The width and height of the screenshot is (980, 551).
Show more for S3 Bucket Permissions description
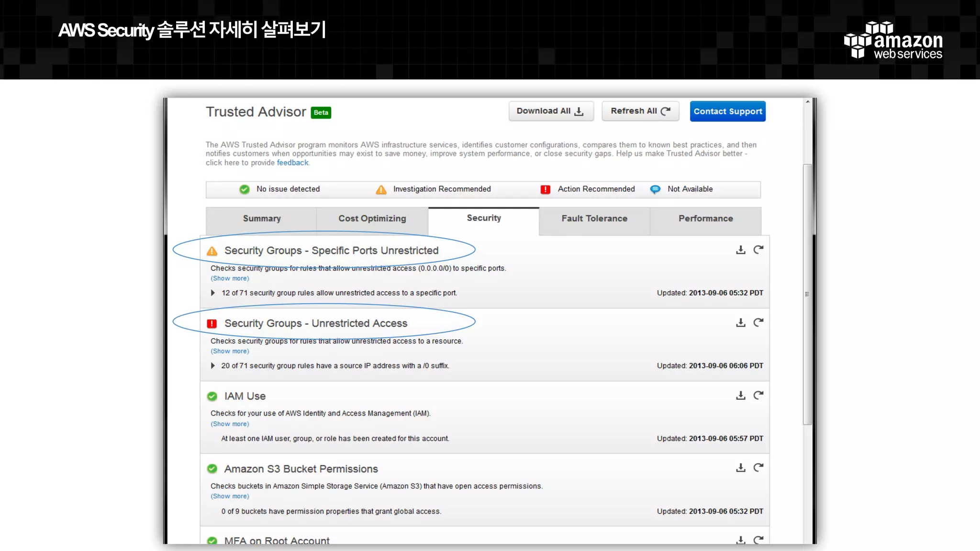[230, 496]
